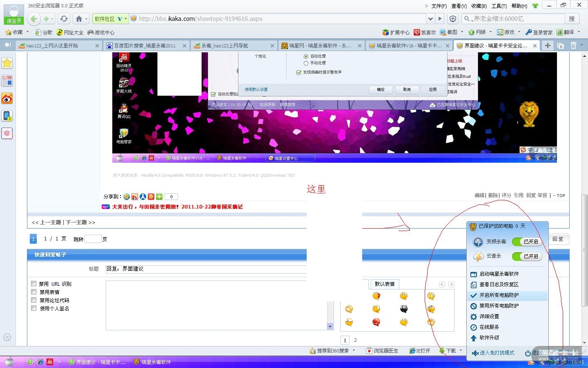This screenshot has width=588, height=368.
Task: Open the 文件(F) menu
Action: point(439,6)
